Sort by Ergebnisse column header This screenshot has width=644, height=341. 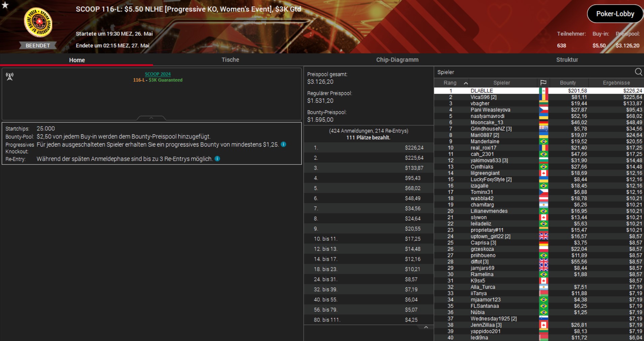tap(616, 83)
